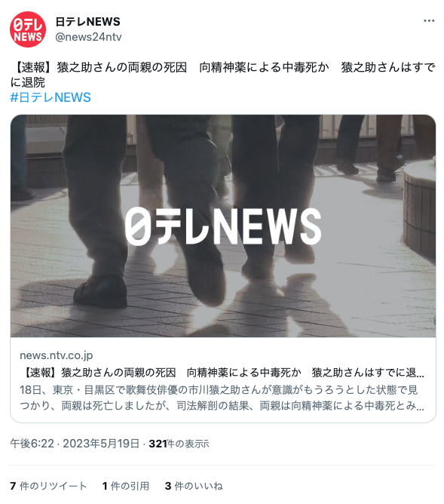Open the #日テレNEWS hashtag

[51, 97]
